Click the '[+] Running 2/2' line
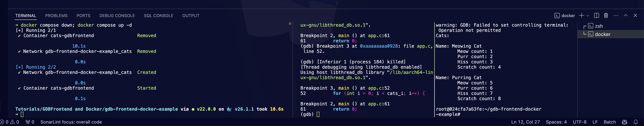644x126 pixels. pos(36,67)
